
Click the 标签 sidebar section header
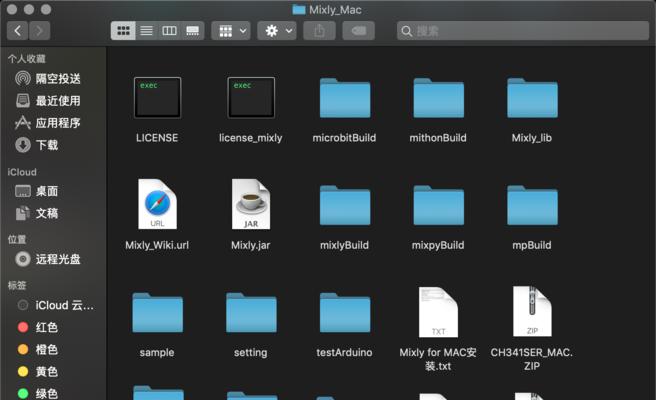pyautogui.click(x=17, y=286)
